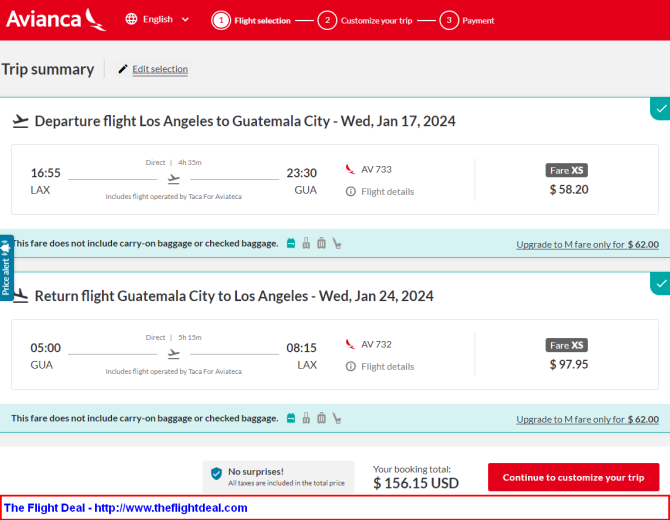Click personal item bag icon, departure fare
This screenshot has height=520, width=670.
click(291, 244)
